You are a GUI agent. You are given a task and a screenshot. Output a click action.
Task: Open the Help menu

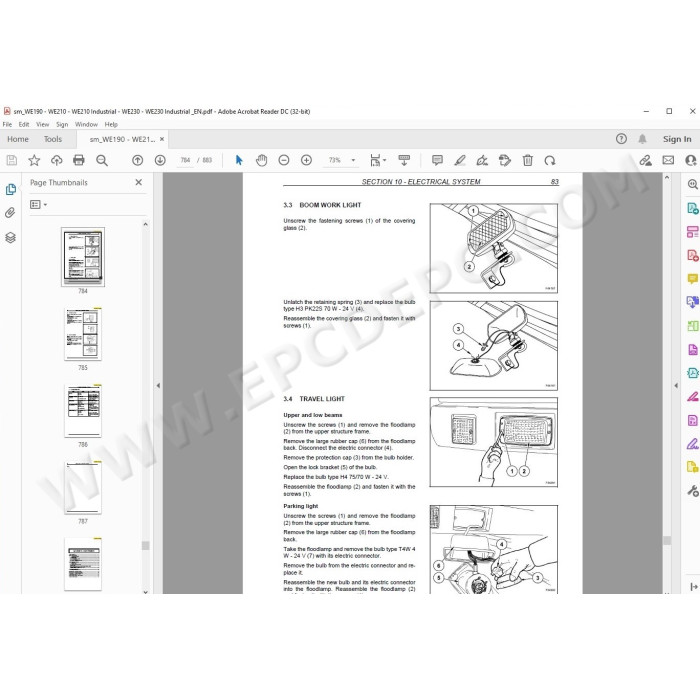(x=111, y=125)
